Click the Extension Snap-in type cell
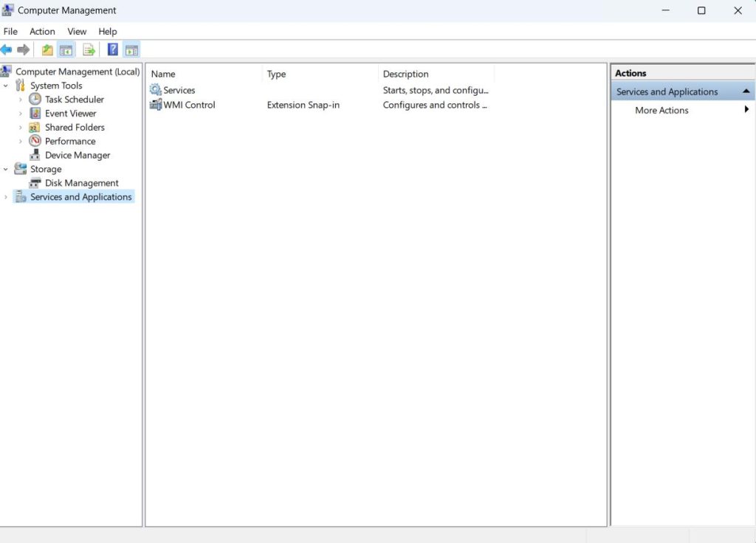756x543 pixels. point(303,105)
